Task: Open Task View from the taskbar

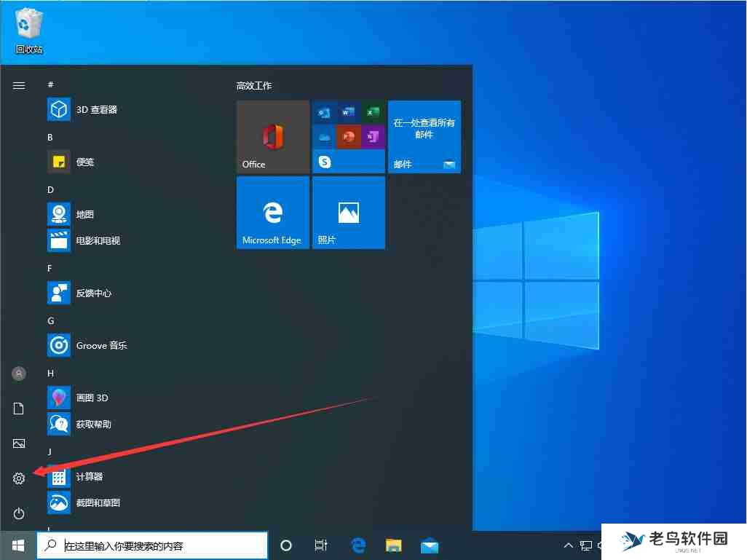Action: tap(320, 545)
